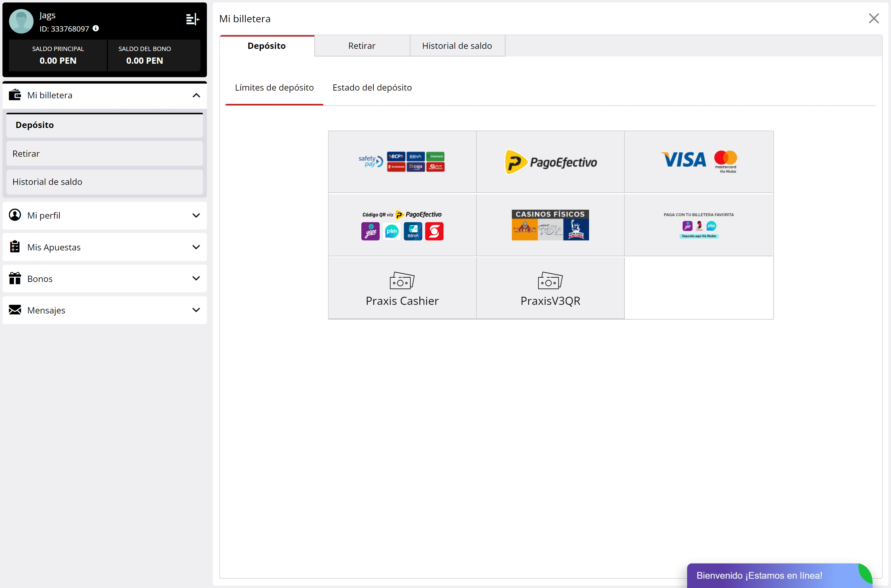
Task: Open Historial de saldo in sidebar
Action: 105,181
